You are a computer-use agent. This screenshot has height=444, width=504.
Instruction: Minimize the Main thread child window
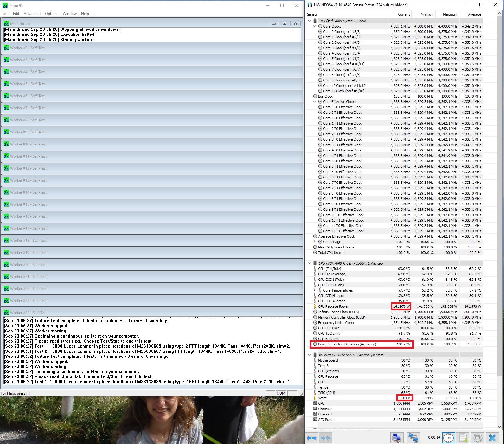pos(274,23)
